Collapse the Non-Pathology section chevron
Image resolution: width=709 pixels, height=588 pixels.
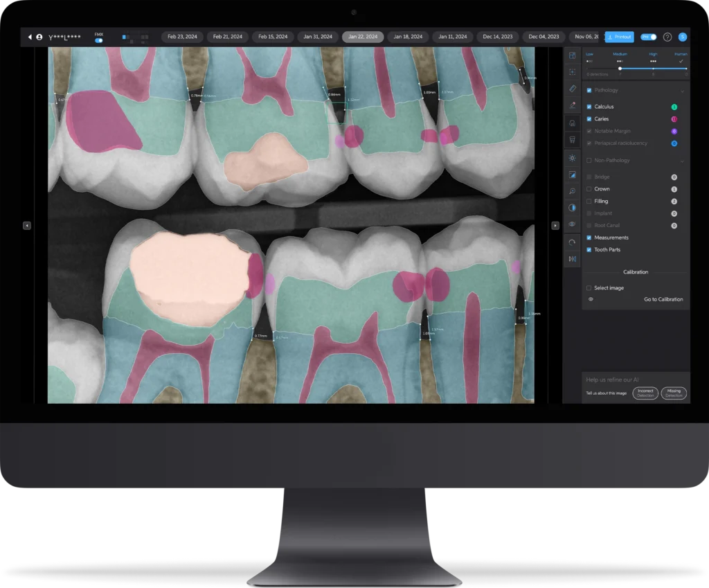(x=682, y=161)
